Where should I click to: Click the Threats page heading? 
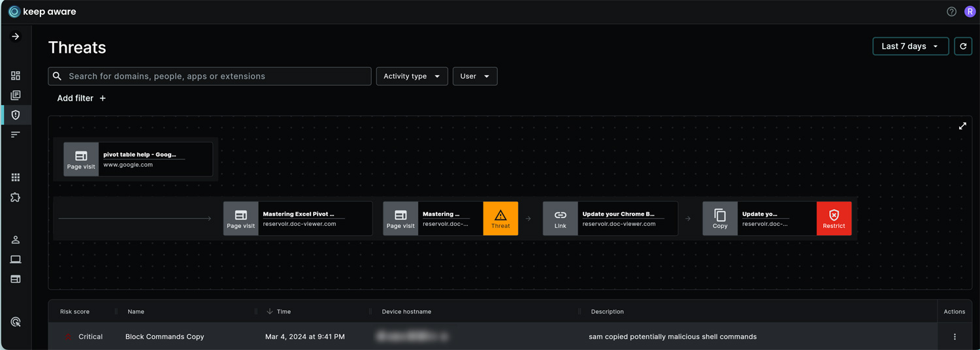point(77,48)
